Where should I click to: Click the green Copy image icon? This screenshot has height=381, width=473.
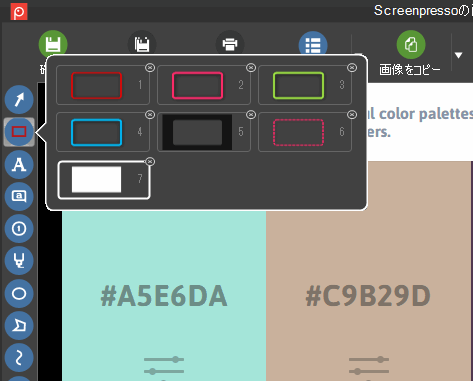click(411, 44)
